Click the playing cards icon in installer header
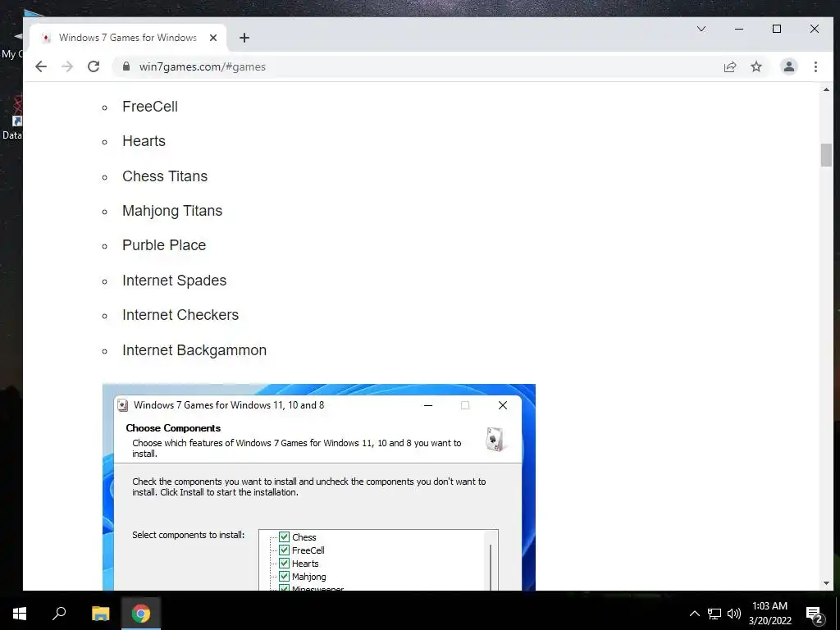Viewport: 840px width, 630px height. pyautogui.click(x=495, y=440)
